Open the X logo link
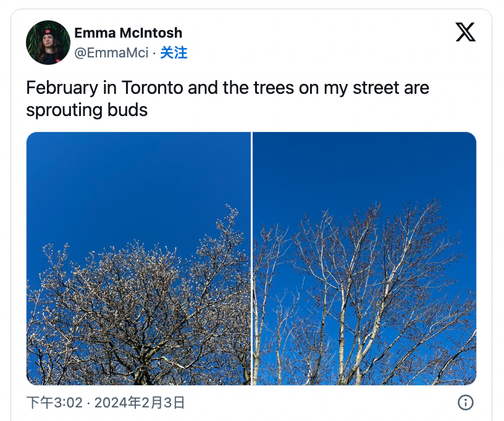 (x=466, y=32)
